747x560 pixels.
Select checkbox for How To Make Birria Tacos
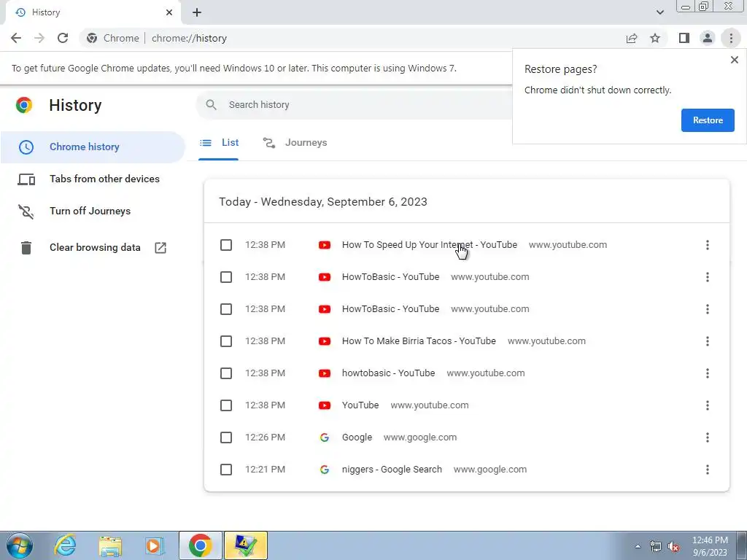click(x=226, y=341)
